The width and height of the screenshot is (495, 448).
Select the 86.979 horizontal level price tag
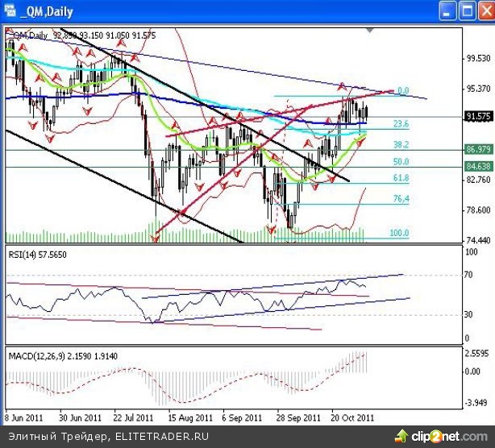[x=479, y=150]
